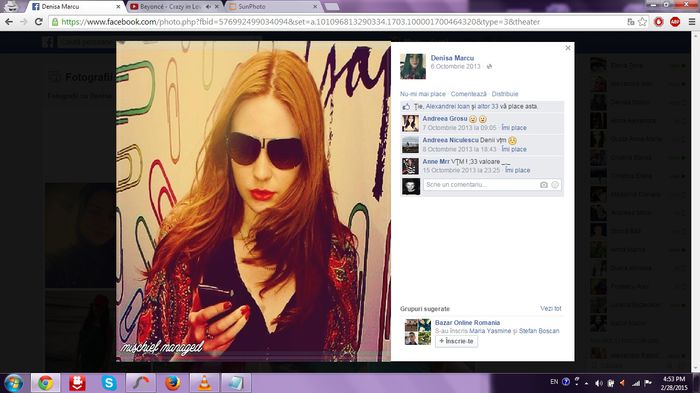Click the Scrie un comentariu input field

tap(481, 185)
